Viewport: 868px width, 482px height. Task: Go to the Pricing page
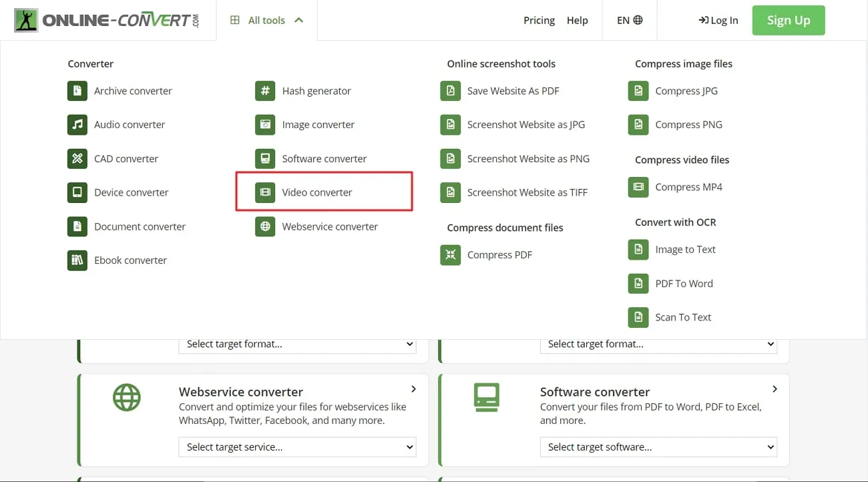(539, 20)
